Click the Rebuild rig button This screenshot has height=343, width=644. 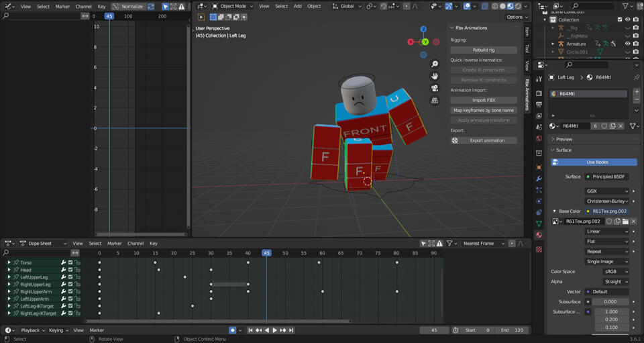483,50
